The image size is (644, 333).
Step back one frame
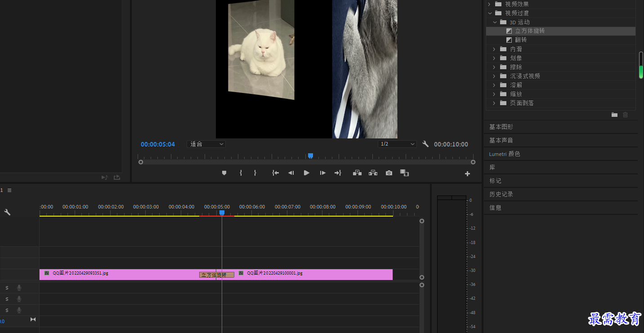coord(291,173)
